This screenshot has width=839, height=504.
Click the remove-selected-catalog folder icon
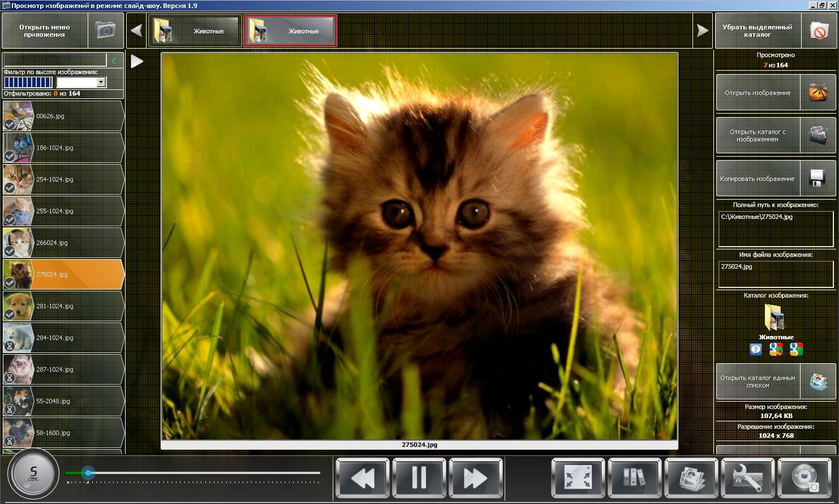pos(819,31)
